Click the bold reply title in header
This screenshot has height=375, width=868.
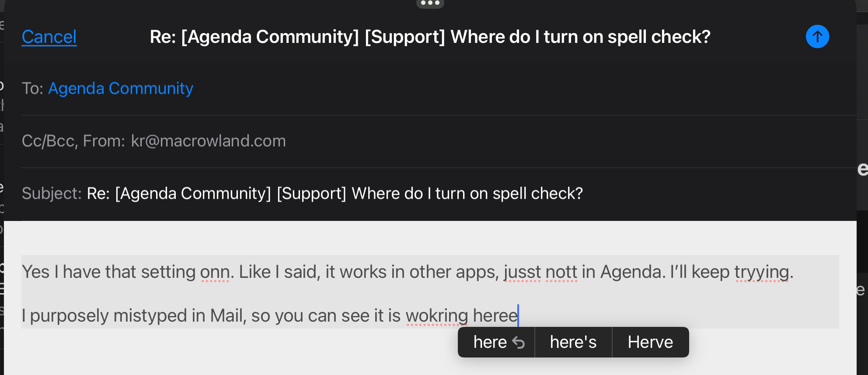pos(430,37)
